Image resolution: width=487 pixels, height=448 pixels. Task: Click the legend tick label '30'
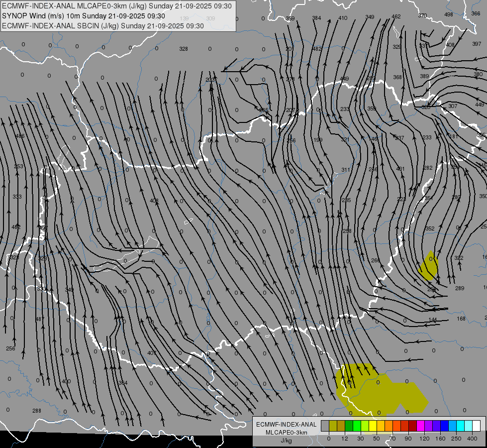tap(360, 439)
